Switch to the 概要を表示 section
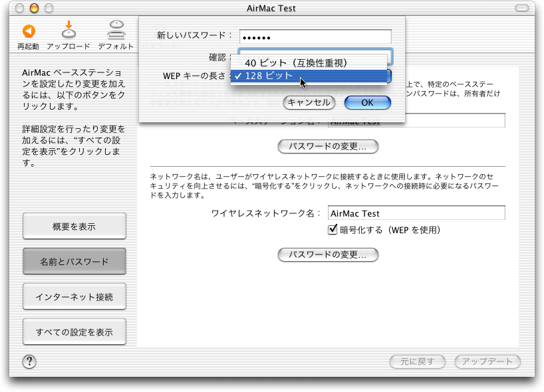The height and width of the screenshot is (392, 544). (x=74, y=227)
